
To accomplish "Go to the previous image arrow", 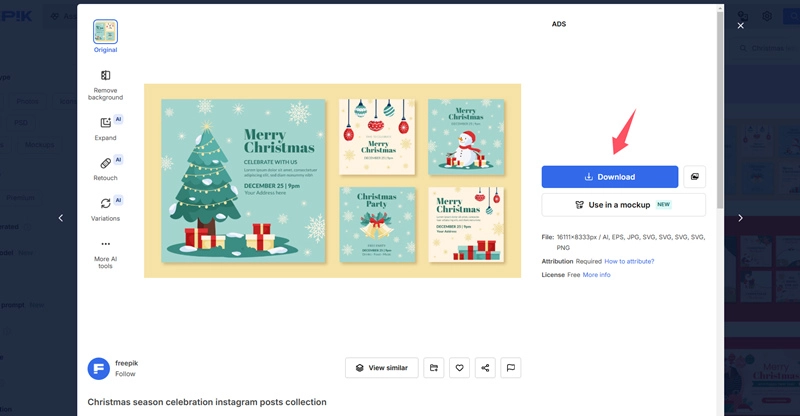I will tap(60, 218).
